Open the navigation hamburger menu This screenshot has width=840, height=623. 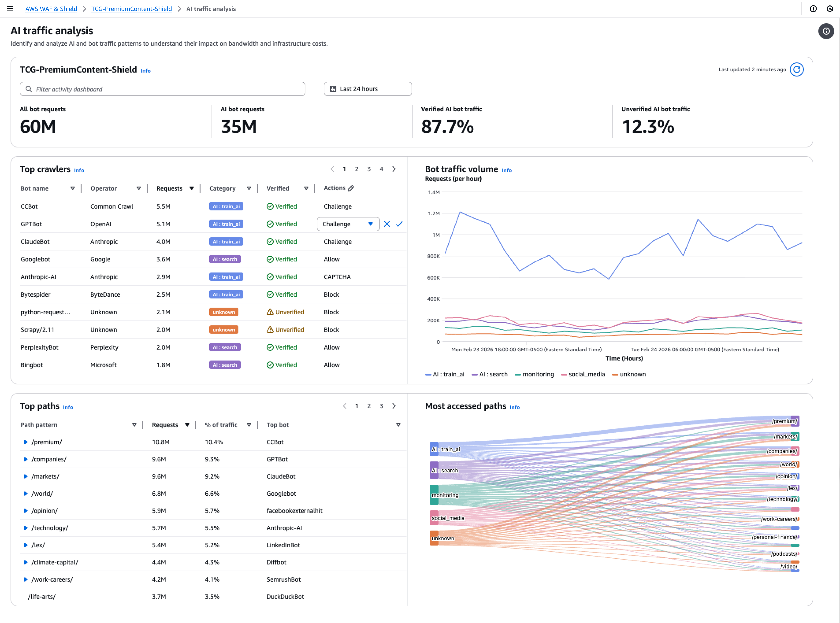(x=10, y=9)
